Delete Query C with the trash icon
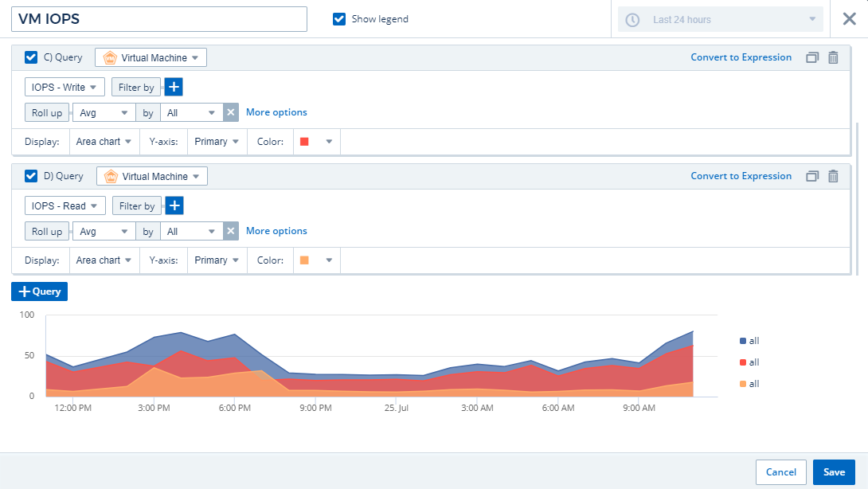 point(833,57)
